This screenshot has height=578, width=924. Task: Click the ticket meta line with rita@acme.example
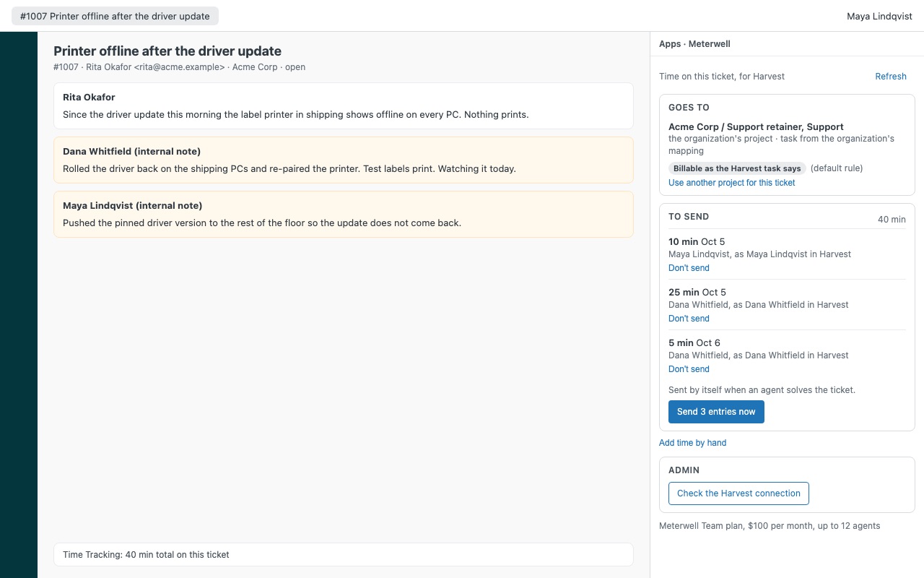[179, 67]
